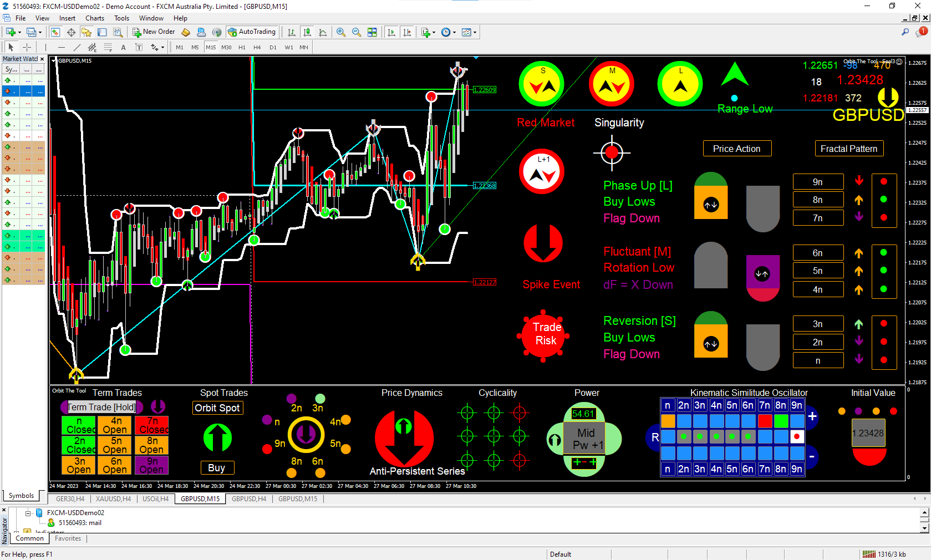
Task: Tile chart windows with the grid icon
Action: [x=372, y=32]
